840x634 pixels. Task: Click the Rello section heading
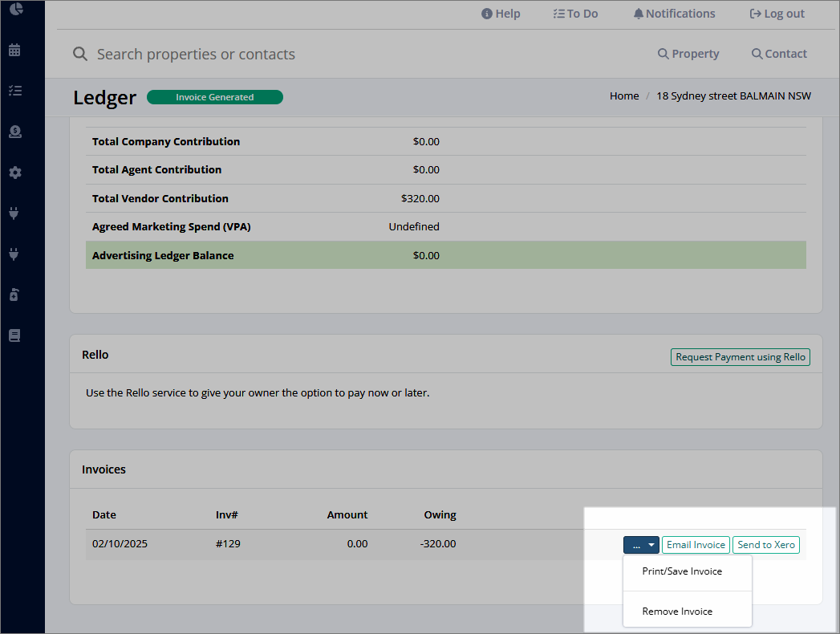pyautogui.click(x=95, y=355)
